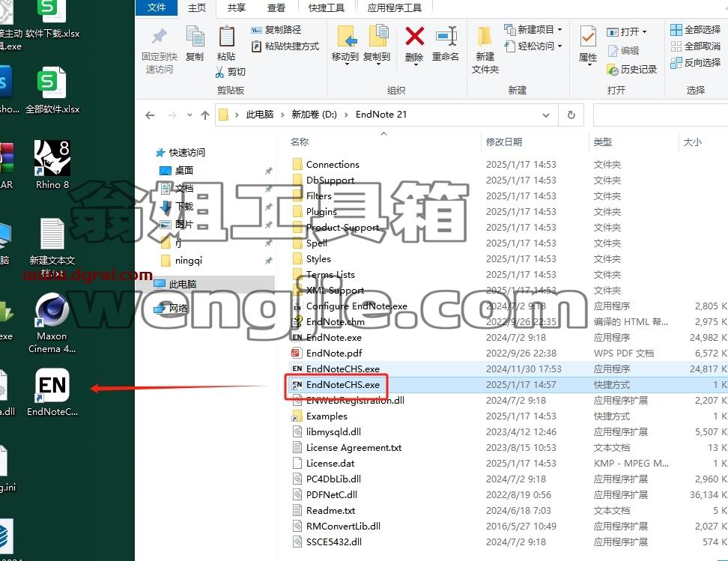The width and height of the screenshot is (728, 561).
Task: Select EndNote.pdf file
Action: pos(334,353)
